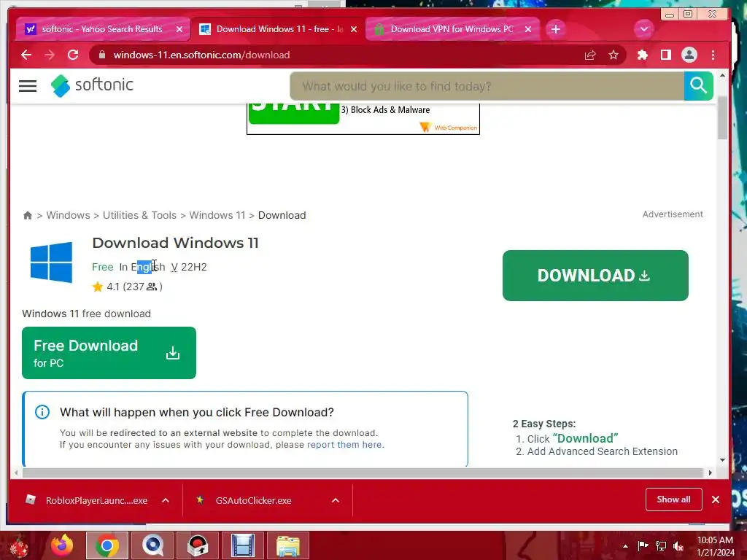The height and width of the screenshot is (560, 747).
Task: Click Show all downloads button
Action: click(x=673, y=499)
